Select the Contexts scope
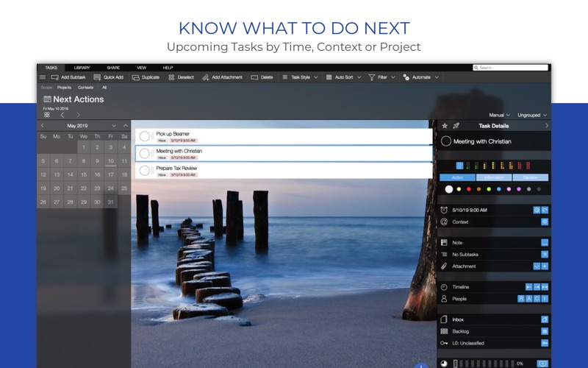The width and height of the screenshot is (588, 368). pos(85,88)
